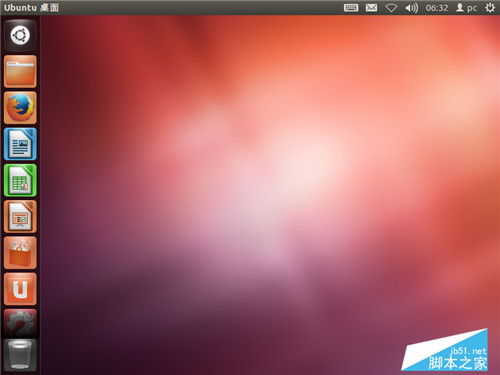This screenshot has height=375, width=500.
Task: Open the Wi-Fi network menu
Action: pyautogui.click(x=391, y=8)
